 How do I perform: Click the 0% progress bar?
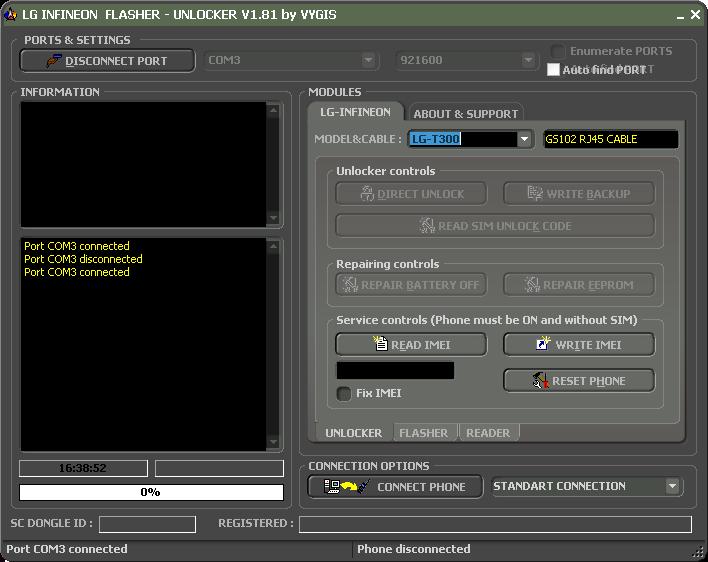[151, 492]
